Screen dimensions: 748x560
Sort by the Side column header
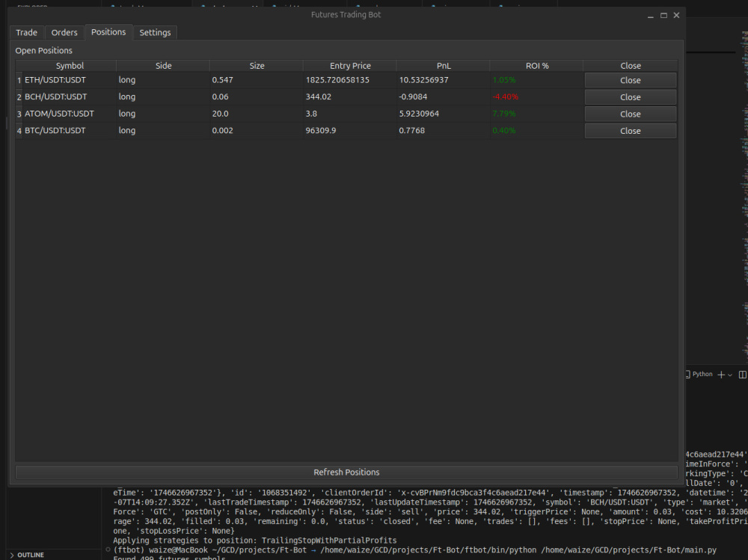pyautogui.click(x=163, y=66)
